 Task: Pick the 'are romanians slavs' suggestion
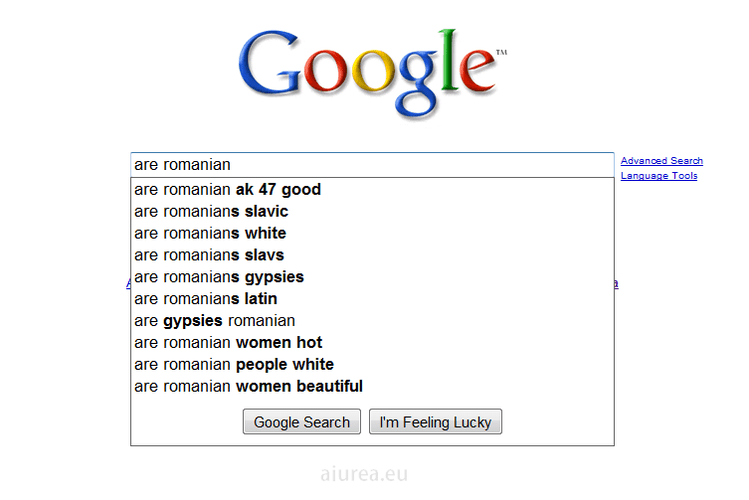[372, 255]
